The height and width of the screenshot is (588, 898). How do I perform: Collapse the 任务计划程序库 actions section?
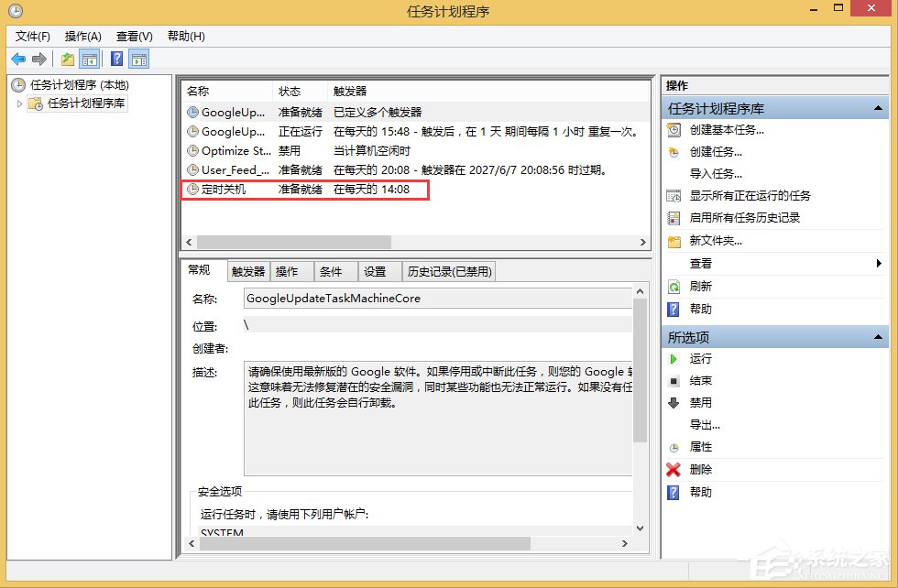[877, 107]
